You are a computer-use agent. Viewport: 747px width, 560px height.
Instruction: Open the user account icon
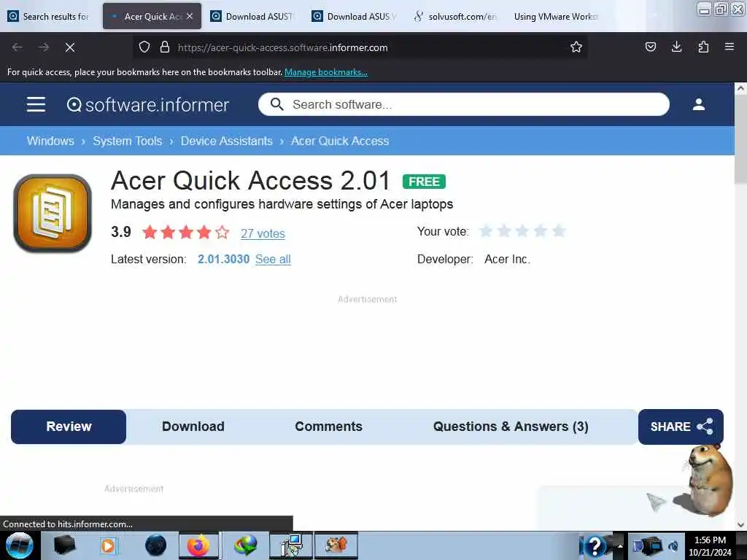pos(698,104)
